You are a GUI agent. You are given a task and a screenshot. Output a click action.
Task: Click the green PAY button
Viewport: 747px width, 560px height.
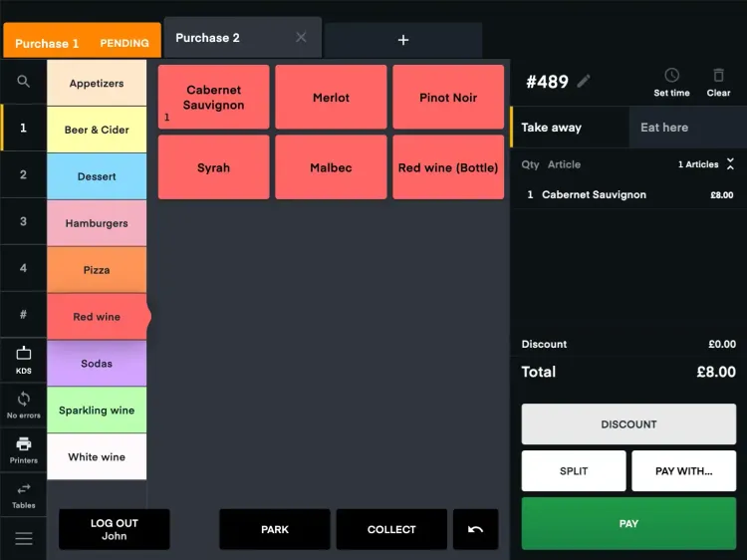[628, 523]
